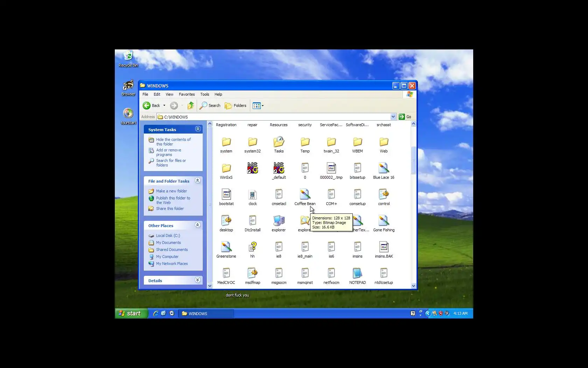Image resolution: width=588 pixels, height=368 pixels.
Task: Select the hh help application icon
Action: click(x=252, y=247)
